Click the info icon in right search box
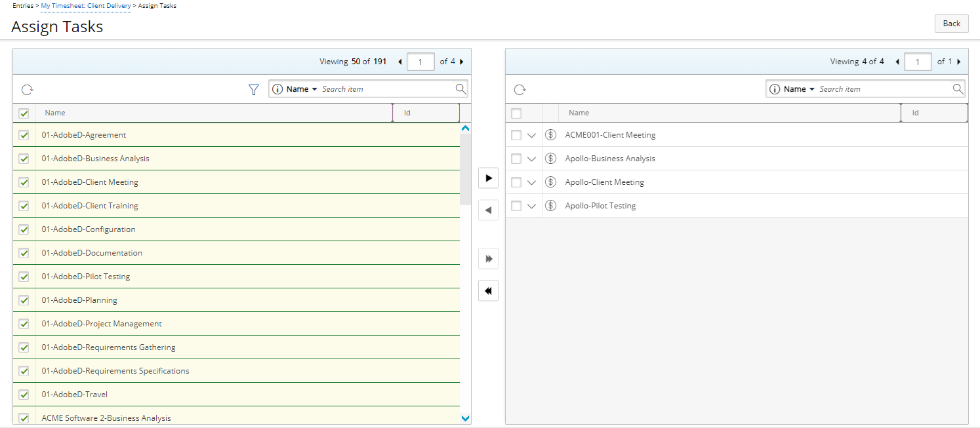Image resolution: width=980 pixels, height=428 pixels. (x=775, y=89)
